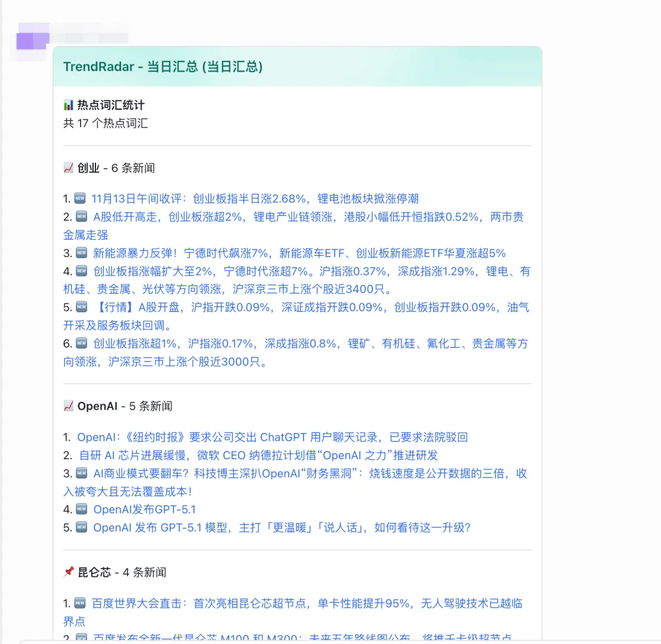Click the TrendRadar 当日汇总 card title

pos(164,67)
